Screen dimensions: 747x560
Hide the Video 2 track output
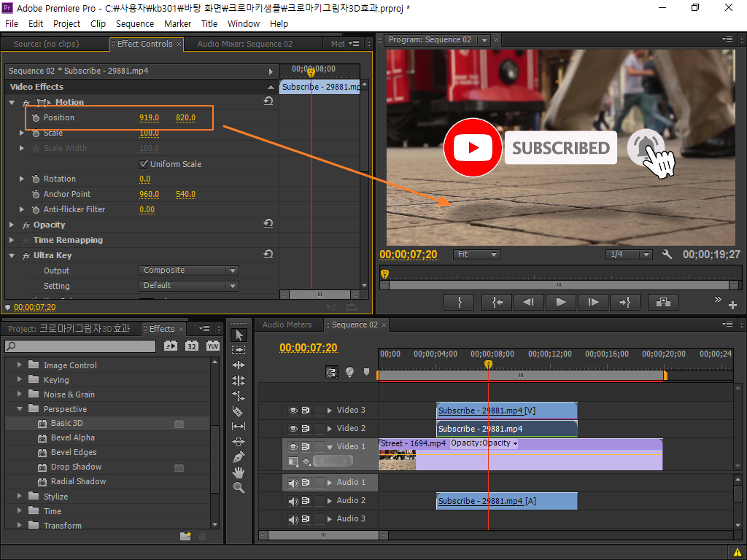[293, 428]
